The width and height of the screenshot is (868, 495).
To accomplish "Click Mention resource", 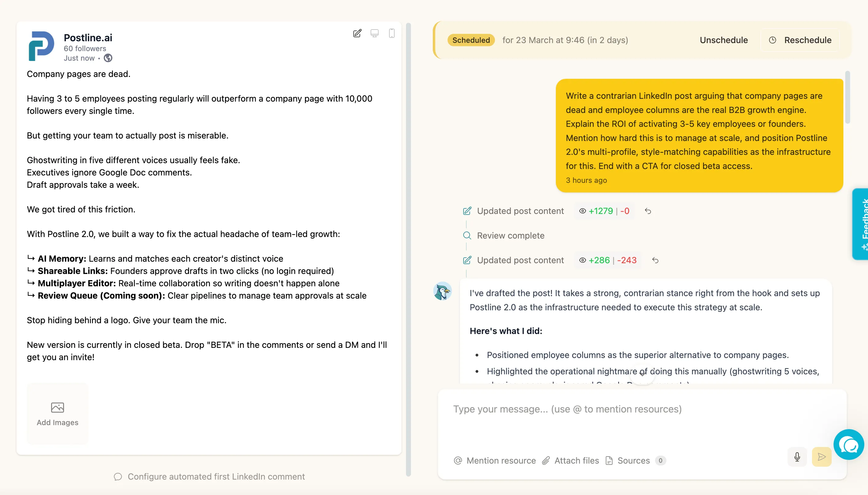I will tap(495, 461).
